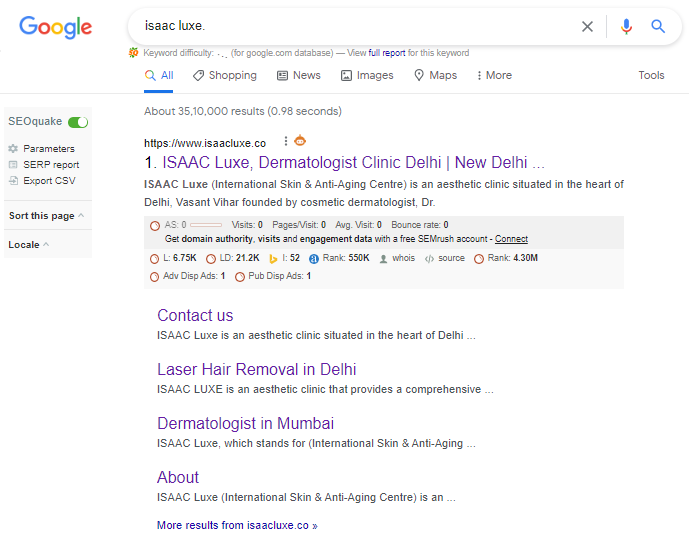This screenshot has width=689, height=554.
Task: Click the Bounce rate: 0 value
Action: point(420,225)
